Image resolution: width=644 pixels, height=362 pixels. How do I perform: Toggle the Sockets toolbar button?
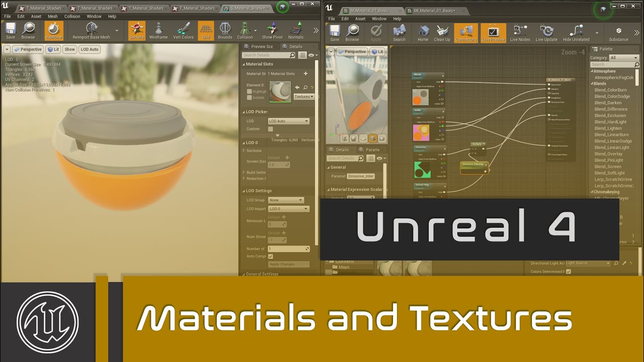tap(136, 31)
